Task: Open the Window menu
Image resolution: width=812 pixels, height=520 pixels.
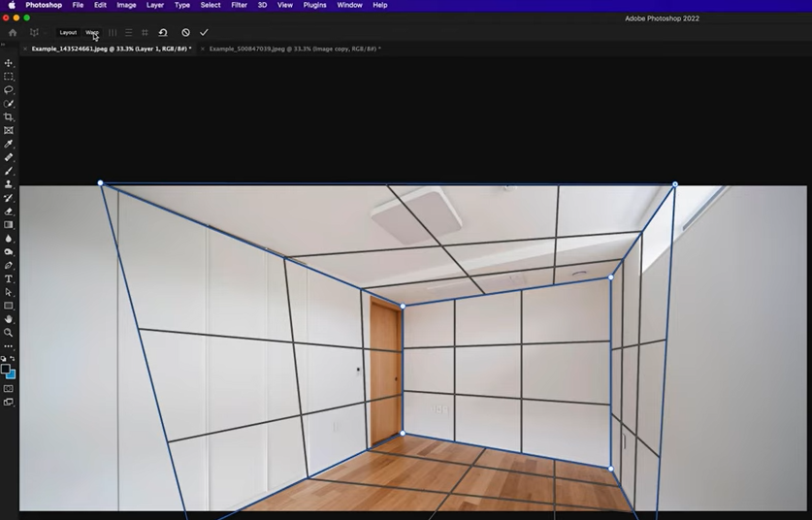Action: [x=349, y=5]
